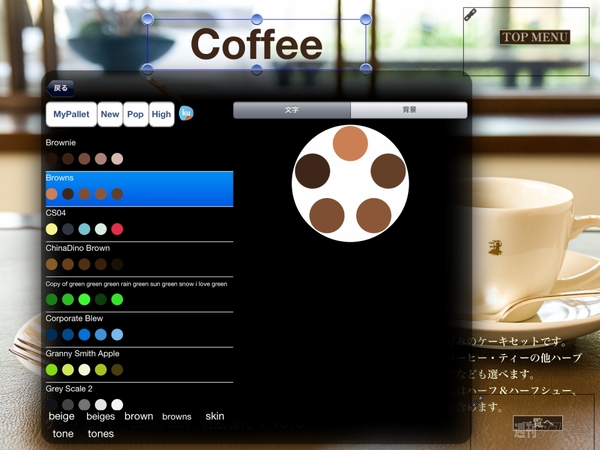This screenshot has height=450, width=600.
Task: Pick the darkest brown circle in the wheel's upper left
Action: [312, 171]
